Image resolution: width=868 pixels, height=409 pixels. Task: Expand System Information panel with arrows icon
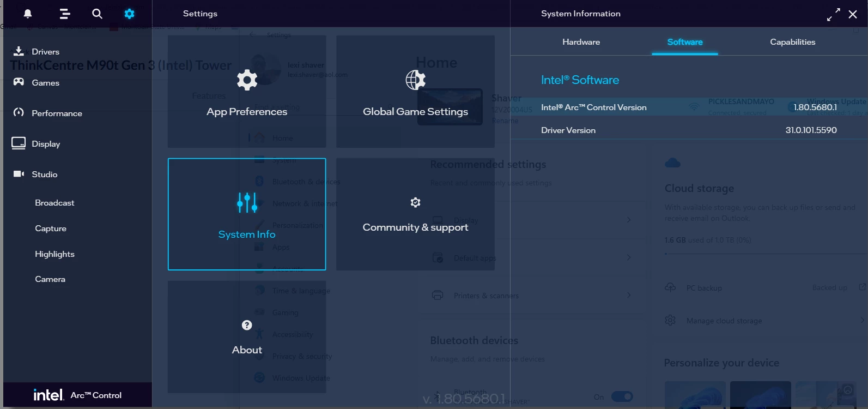coord(833,15)
